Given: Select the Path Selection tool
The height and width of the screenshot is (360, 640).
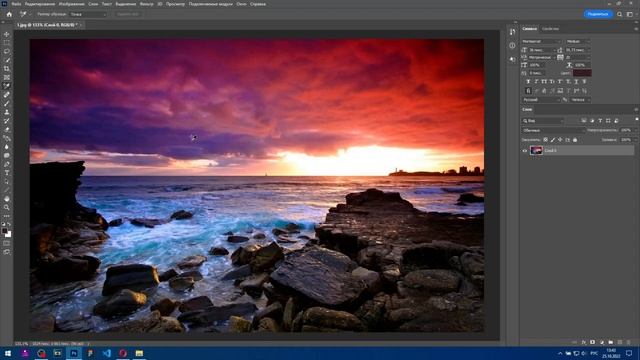Looking at the screenshot, I should (7, 181).
